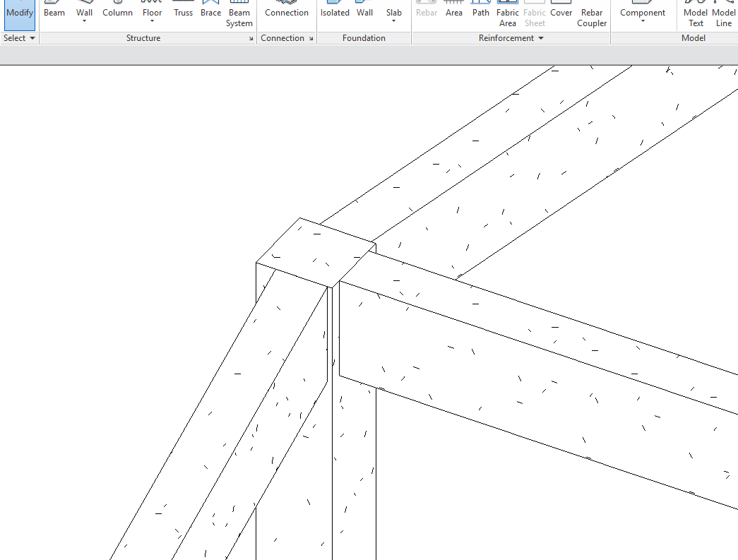Select the Brace tool
The height and width of the screenshot is (560, 738).
point(210,12)
